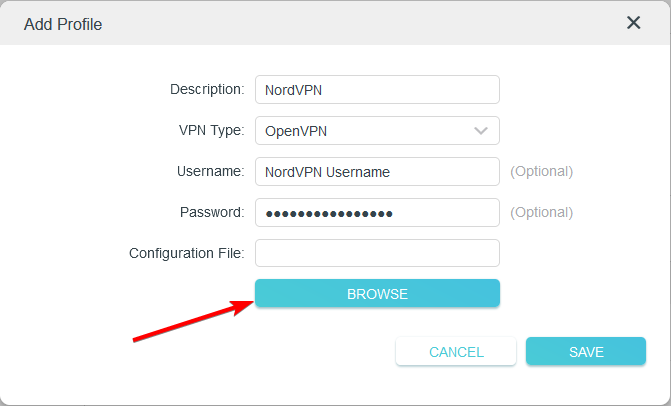671x406 pixels.
Task: Close the Add Profile dialog
Action: [633, 23]
